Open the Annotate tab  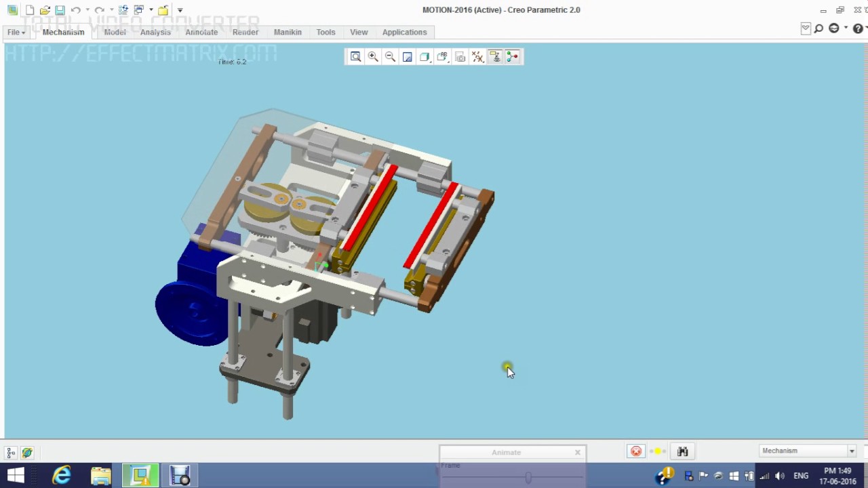[201, 32]
